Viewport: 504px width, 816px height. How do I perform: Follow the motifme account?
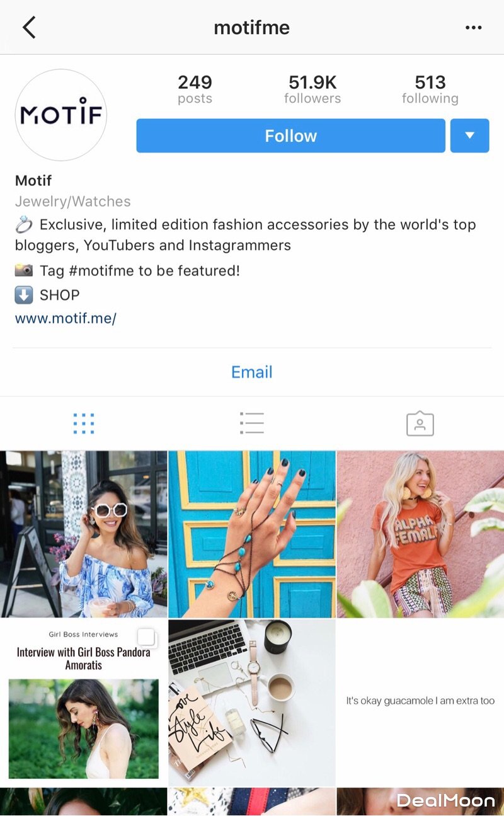click(x=290, y=135)
